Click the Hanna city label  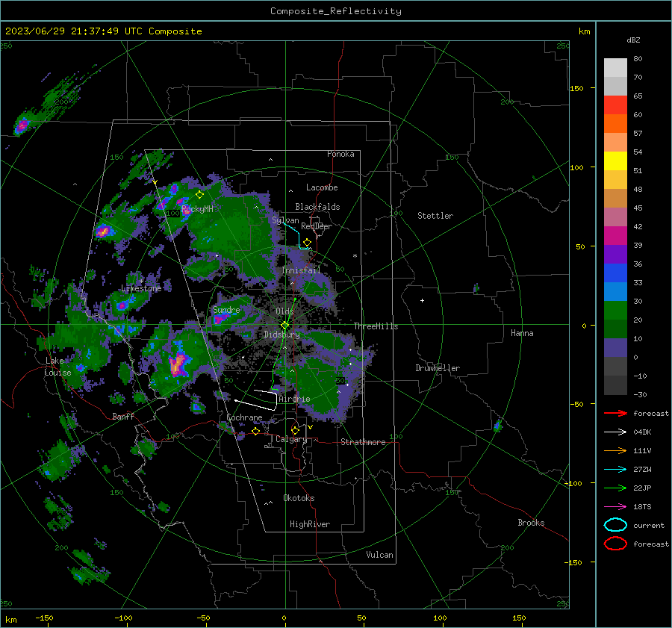522,333
